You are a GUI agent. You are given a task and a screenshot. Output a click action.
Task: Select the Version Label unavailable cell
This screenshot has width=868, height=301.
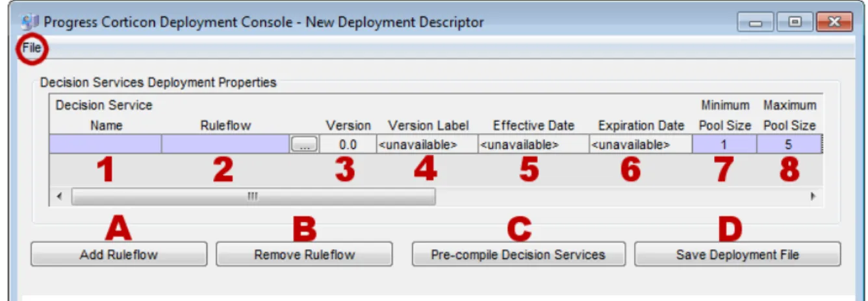[x=426, y=145]
